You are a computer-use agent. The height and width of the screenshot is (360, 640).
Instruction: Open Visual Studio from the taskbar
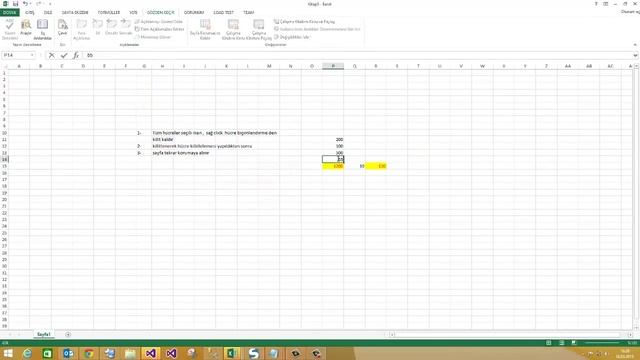point(151,353)
